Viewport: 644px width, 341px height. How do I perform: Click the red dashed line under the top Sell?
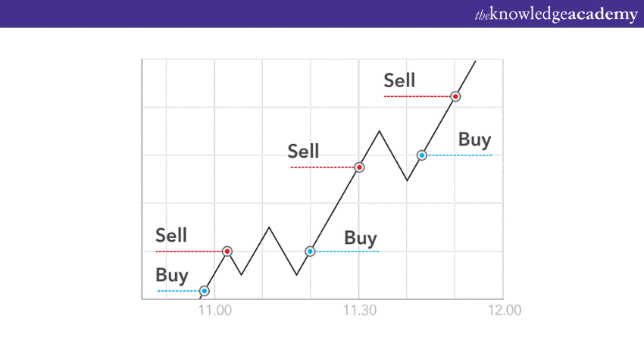[x=417, y=97]
